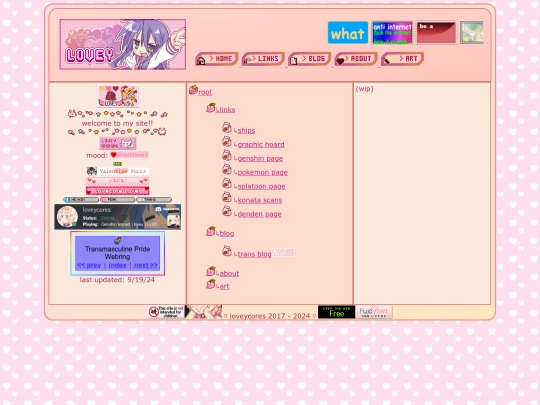
Task: Go to the Links navigation button
Action: point(263,59)
